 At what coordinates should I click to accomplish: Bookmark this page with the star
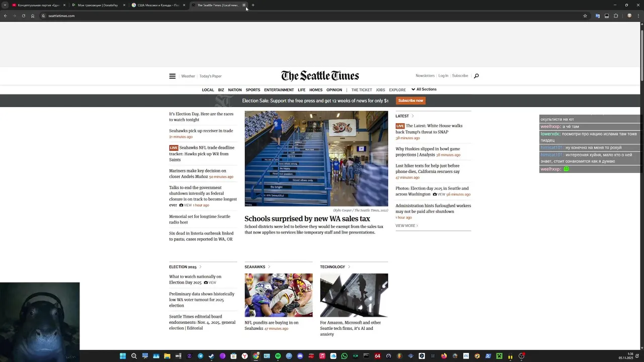click(585, 16)
